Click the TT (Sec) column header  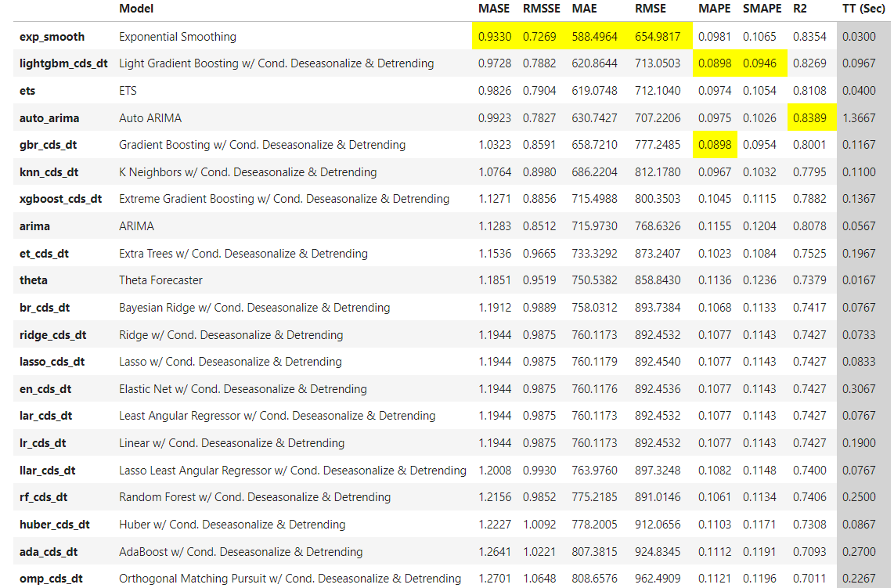point(863,9)
